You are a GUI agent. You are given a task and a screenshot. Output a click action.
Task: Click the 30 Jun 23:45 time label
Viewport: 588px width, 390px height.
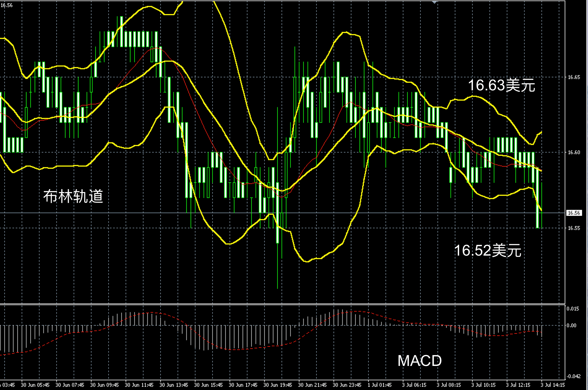coord(347,385)
